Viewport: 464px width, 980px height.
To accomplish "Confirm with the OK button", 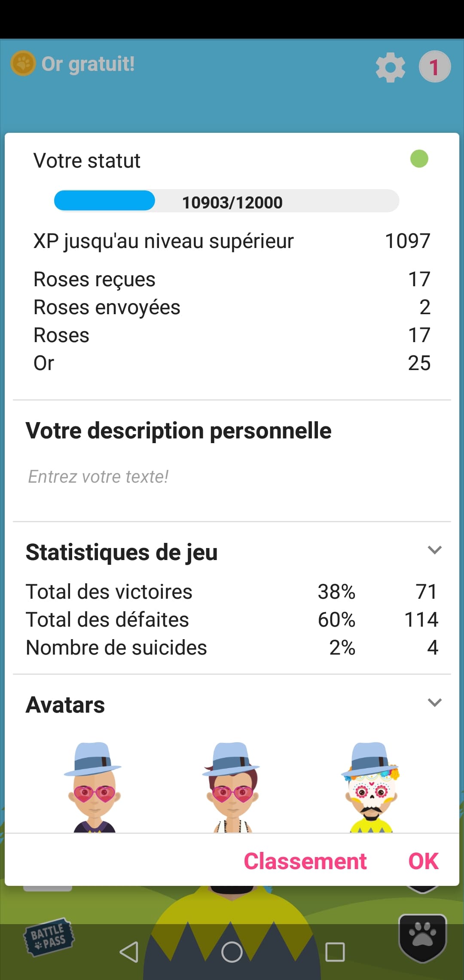I will coord(423,861).
